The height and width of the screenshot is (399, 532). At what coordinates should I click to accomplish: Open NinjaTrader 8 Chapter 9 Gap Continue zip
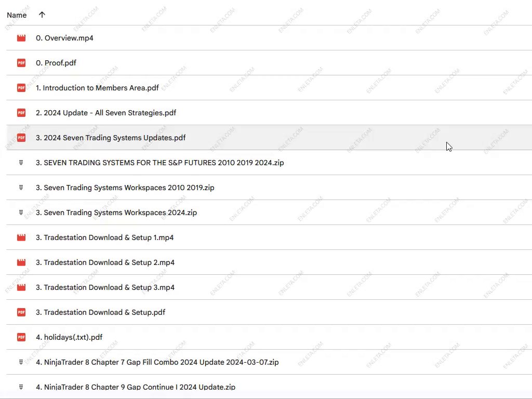(135, 387)
